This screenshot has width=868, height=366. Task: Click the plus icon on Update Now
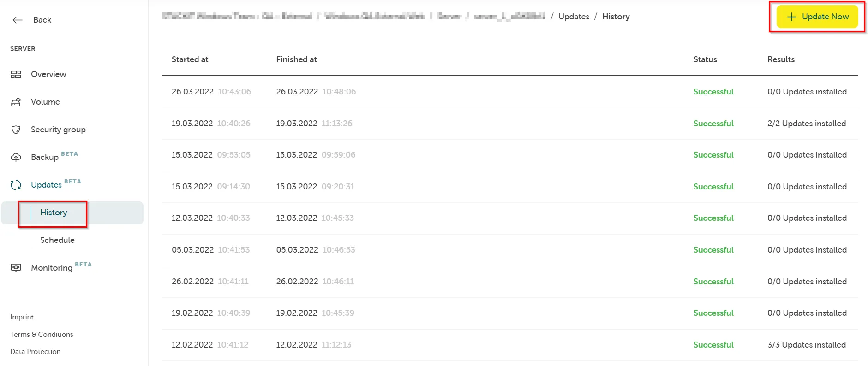click(791, 17)
